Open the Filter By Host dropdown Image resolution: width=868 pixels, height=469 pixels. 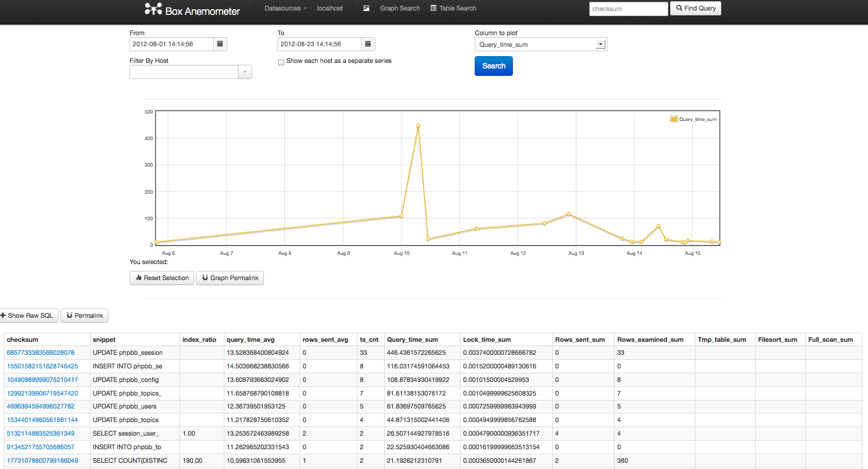tap(245, 72)
